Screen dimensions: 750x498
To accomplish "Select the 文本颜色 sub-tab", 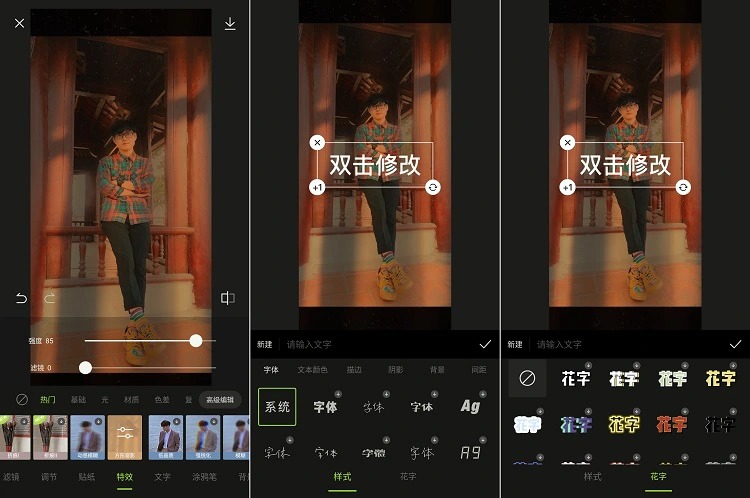I will click(312, 369).
